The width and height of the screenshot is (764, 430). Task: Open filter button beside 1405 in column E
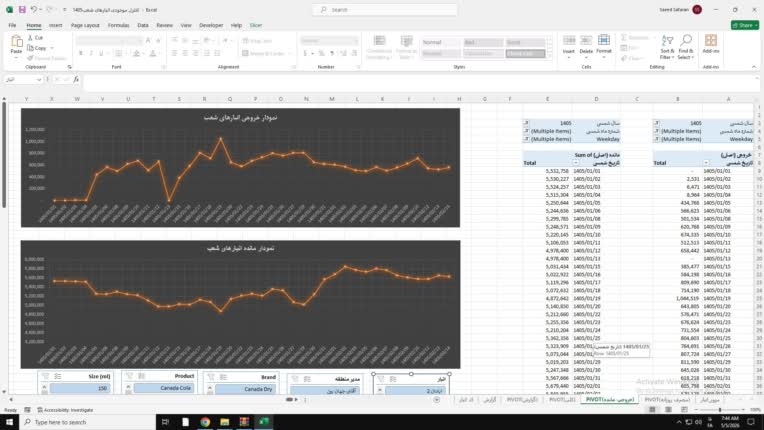(526, 123)
